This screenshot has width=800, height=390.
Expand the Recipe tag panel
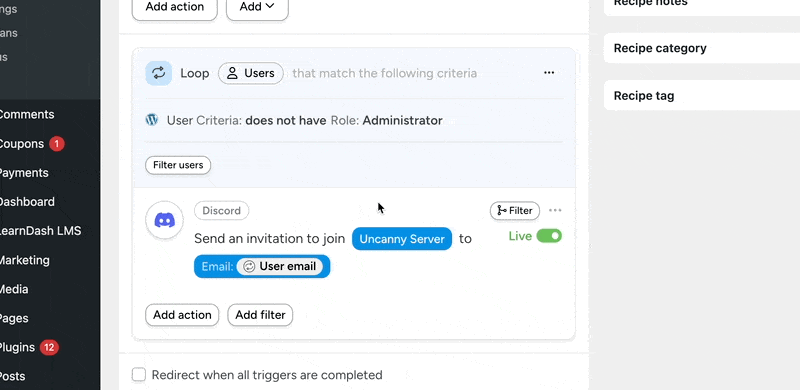click(702, 95)
